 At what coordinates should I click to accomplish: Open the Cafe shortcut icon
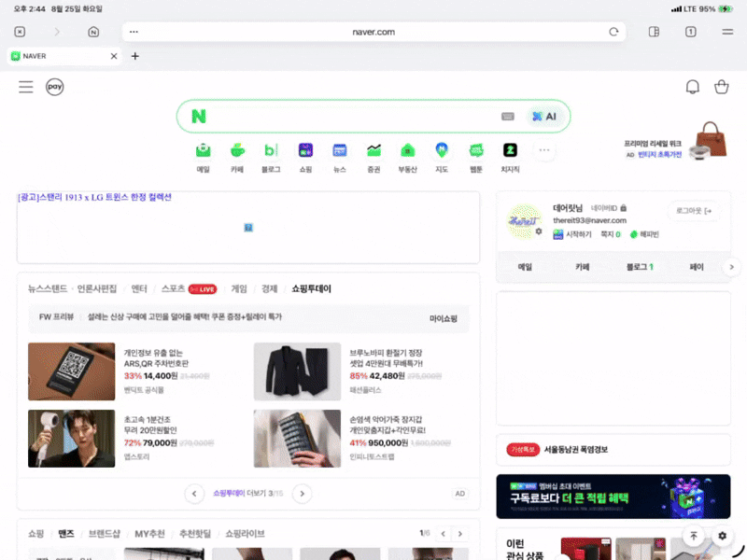pos(237,151)
